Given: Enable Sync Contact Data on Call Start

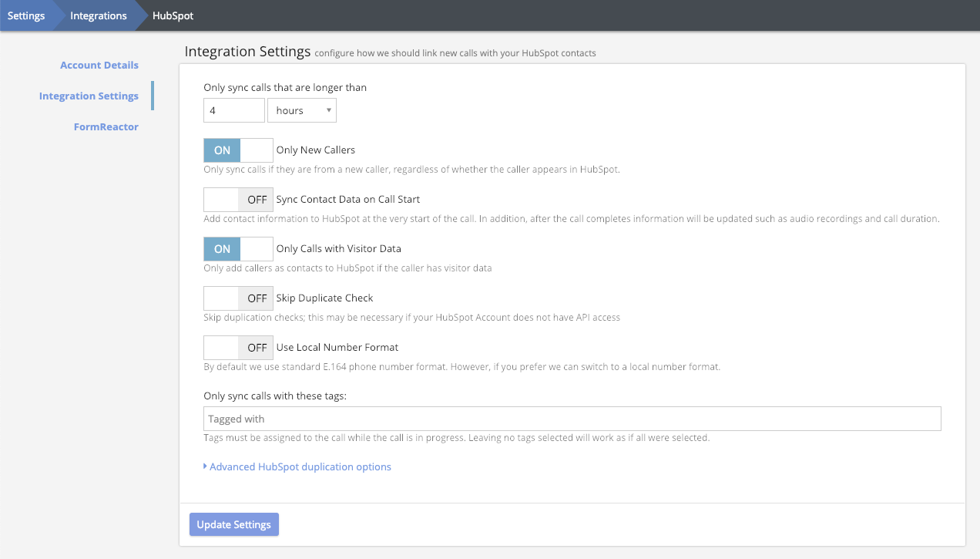Looking at the screenshot, I should click(238, 200).
